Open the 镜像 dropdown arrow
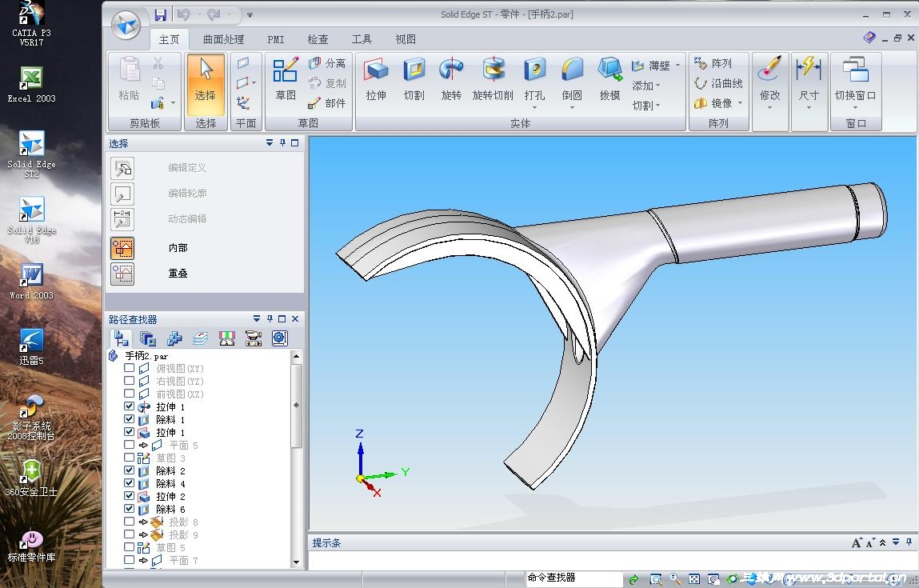This screenshot has width=919, height=588. tap(741, 103)
